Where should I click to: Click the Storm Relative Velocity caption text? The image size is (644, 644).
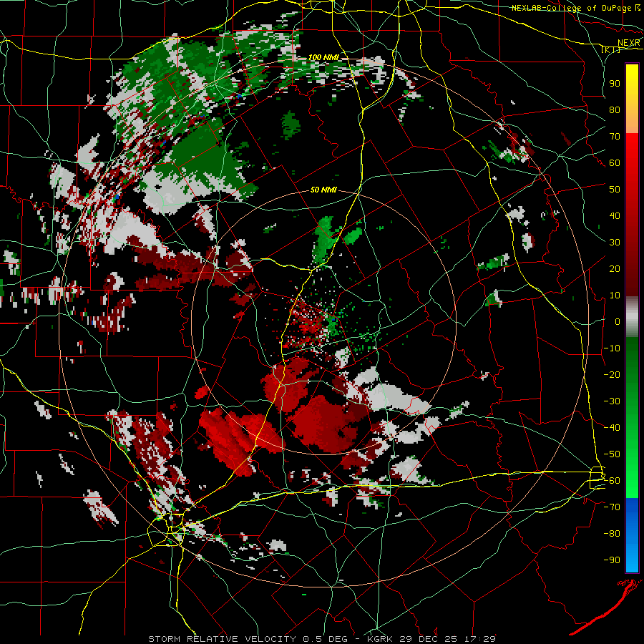coord(322,639)
